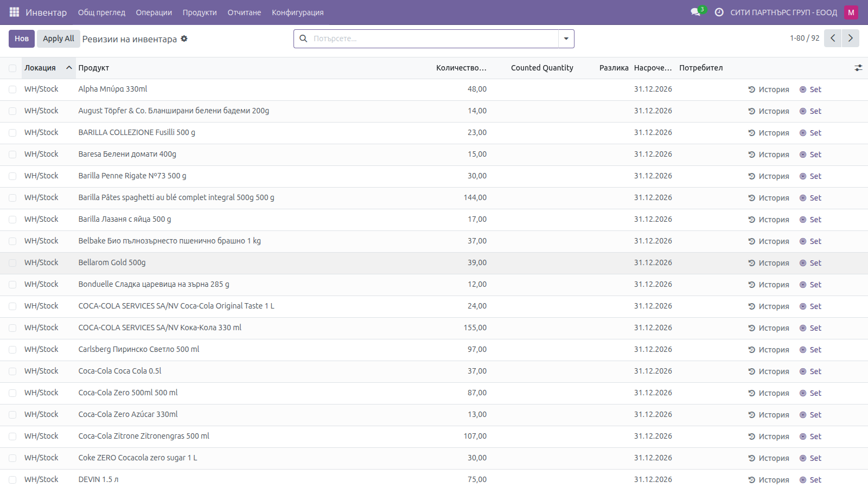Check the Coca-Cola Zero Azúcar 330ml checkbox
868x488 pixels.
12,415
